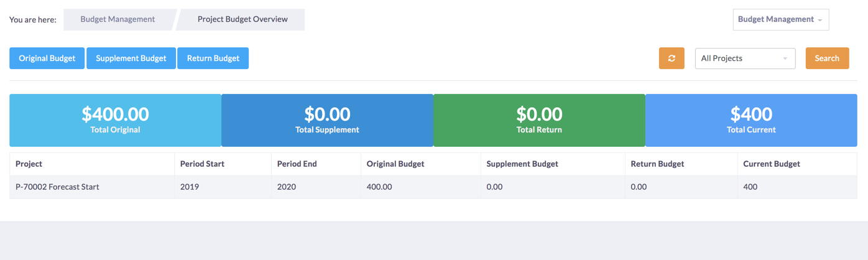Select the green Total Return card
868x260 pixels.
pos(539,120)
